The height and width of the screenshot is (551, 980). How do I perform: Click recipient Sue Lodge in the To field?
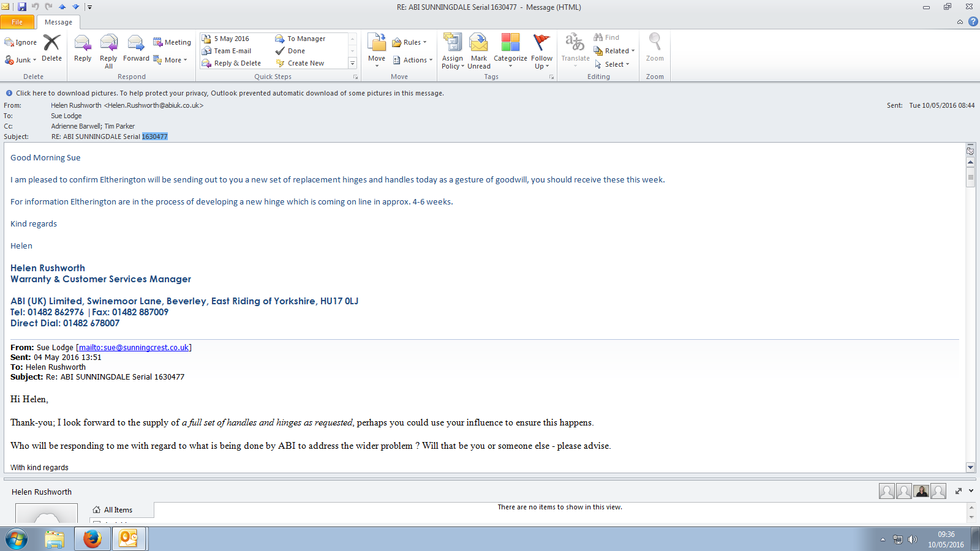point(66,116)
